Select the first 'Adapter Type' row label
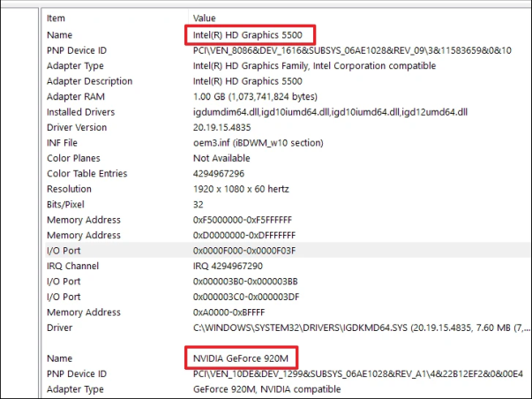The image size is (532, 399). 75,66
